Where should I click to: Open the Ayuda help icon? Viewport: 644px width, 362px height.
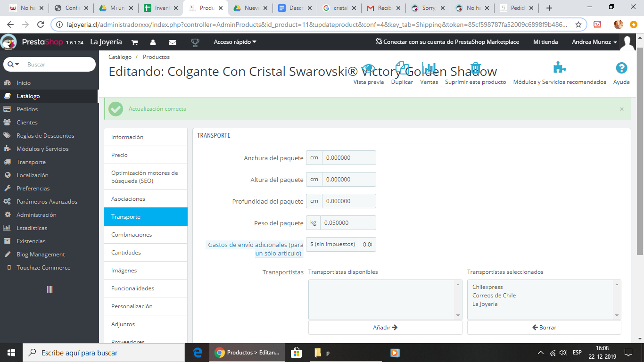point(621,74)
